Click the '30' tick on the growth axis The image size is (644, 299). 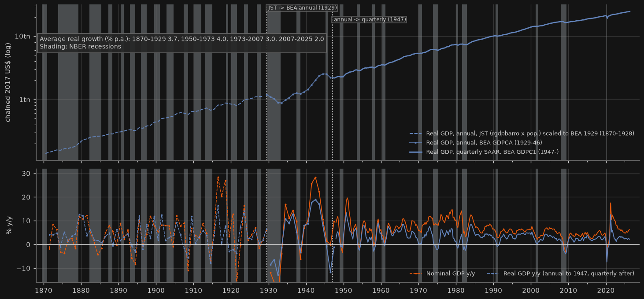[26, 173]
